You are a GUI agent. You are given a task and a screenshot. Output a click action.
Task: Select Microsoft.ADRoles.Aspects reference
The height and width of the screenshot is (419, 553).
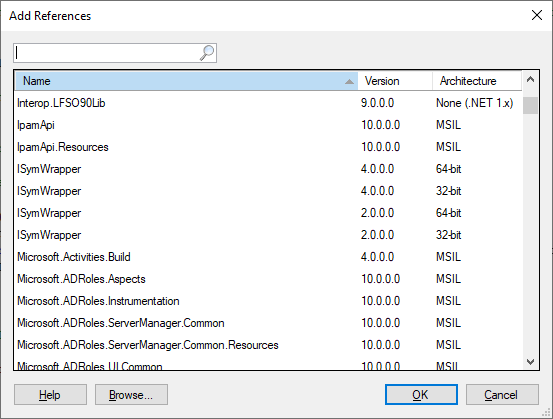(x=268, y=279)
